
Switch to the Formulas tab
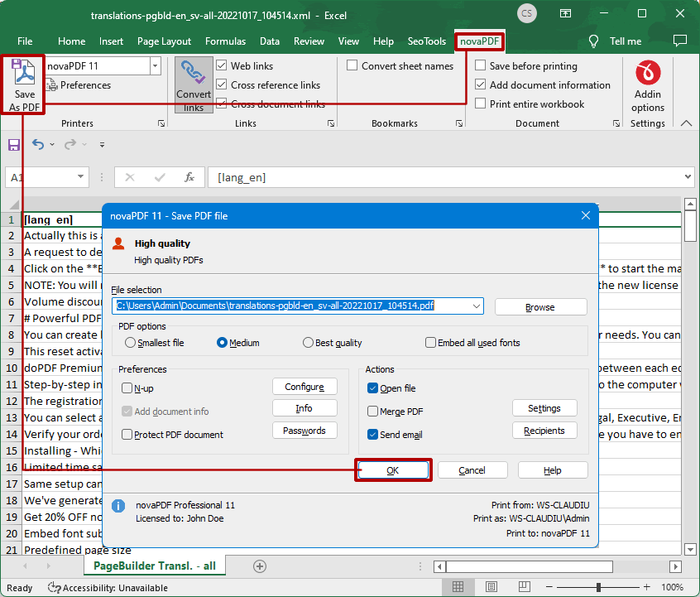tap(225, 41)
